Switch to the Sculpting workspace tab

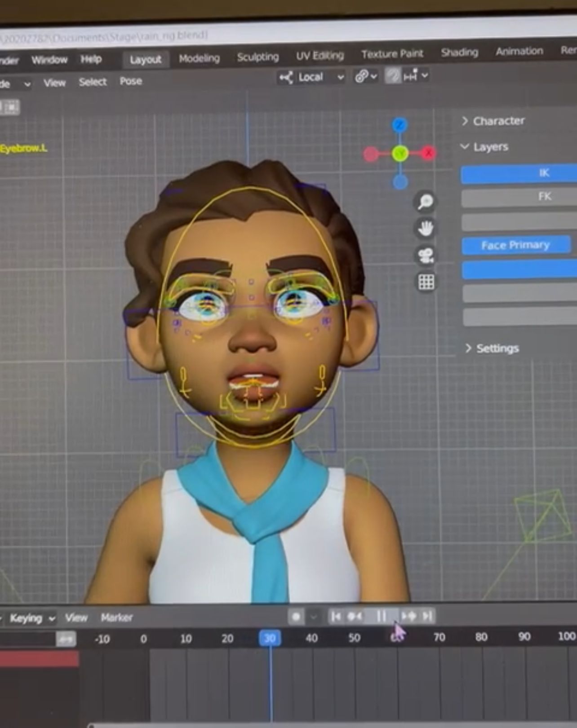[257, 57]
